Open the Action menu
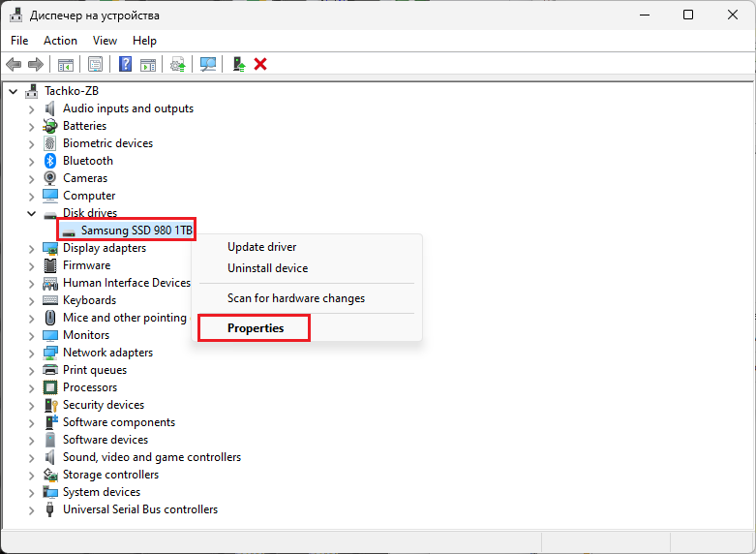Image resolution: width=756 pixels, height=554 pixels. tap(60, 41)
